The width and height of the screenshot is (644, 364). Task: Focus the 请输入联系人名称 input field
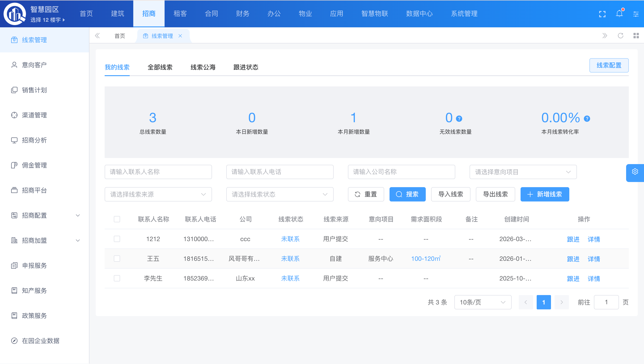tap(158, 172)
